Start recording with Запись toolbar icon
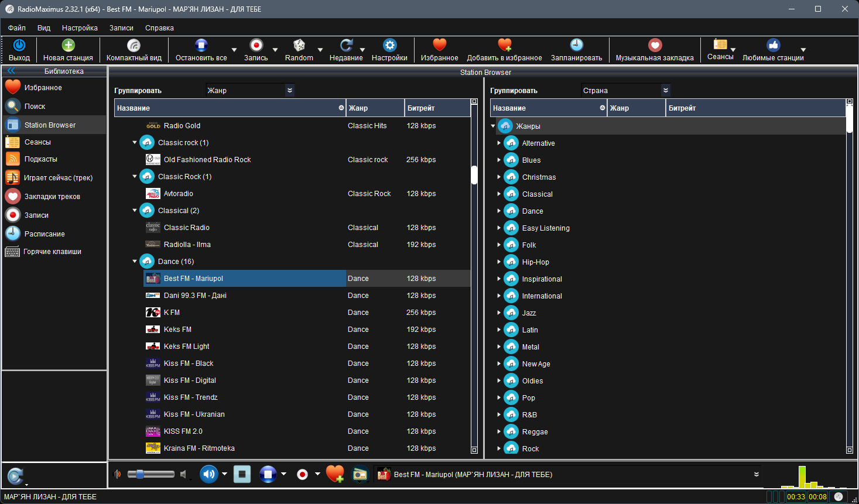The image size is (859, 504). click(256, 45)
